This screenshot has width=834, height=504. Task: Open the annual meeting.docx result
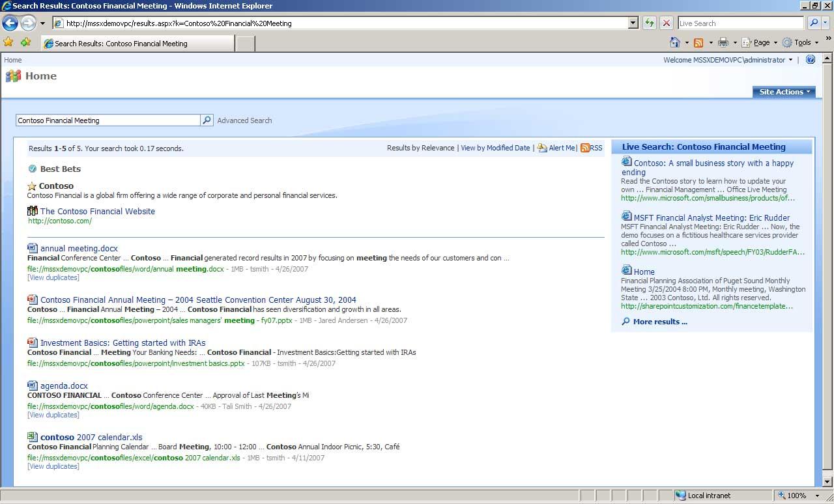79,248
